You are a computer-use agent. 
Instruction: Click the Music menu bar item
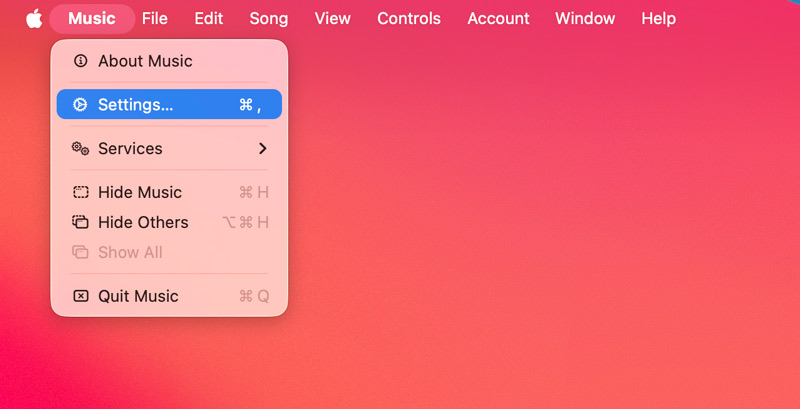(x=92, y=19)
